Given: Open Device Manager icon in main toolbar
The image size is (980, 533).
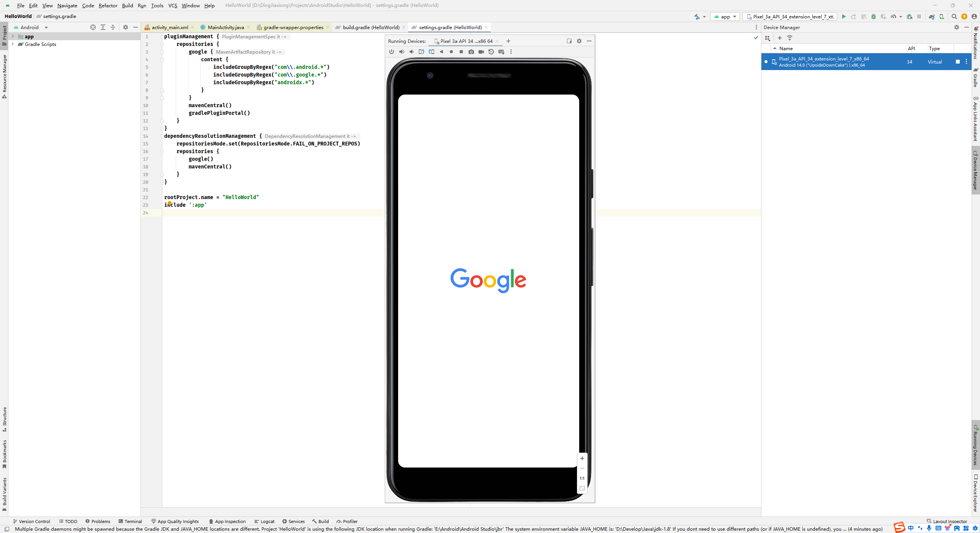Looking at the screenshot, I should 942,16.
